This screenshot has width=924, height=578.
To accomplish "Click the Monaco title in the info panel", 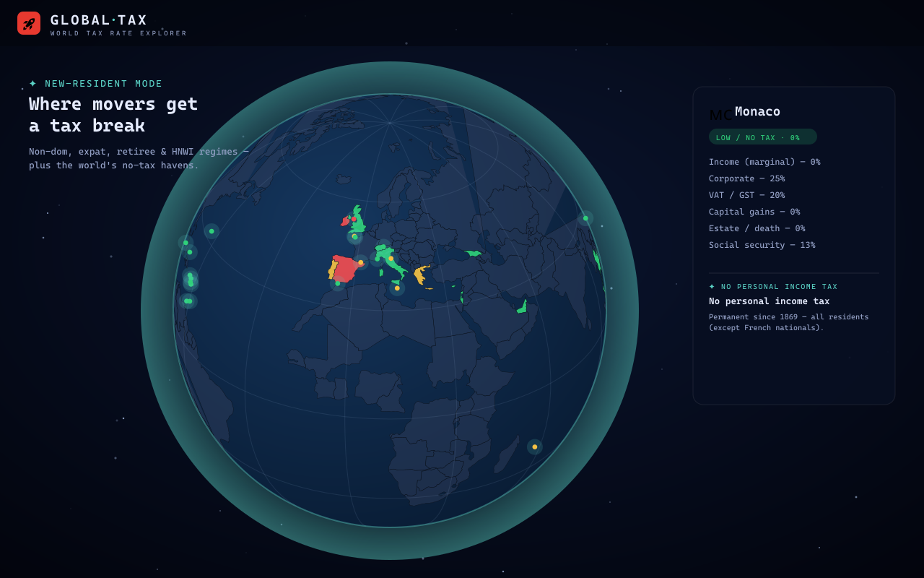I will coord(757,111).
